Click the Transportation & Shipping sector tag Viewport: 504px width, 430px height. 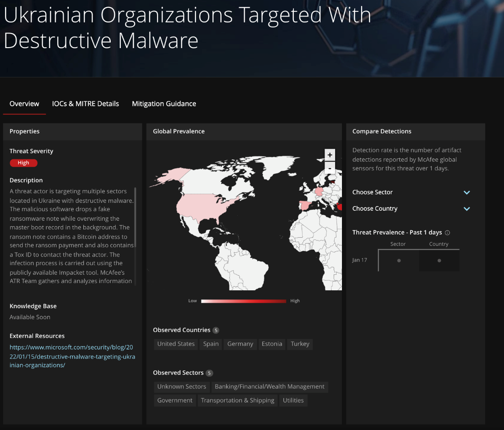click(238, 400)
